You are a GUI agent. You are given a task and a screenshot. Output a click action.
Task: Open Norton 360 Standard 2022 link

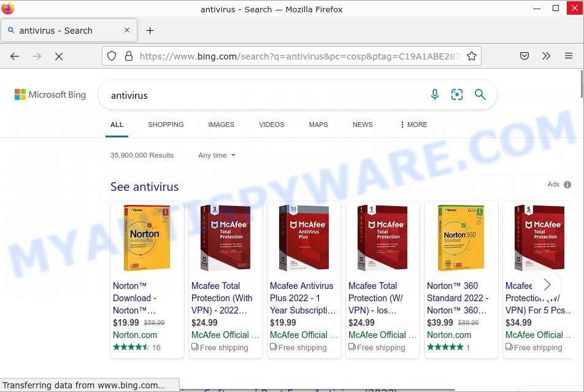tap(458, 298)
